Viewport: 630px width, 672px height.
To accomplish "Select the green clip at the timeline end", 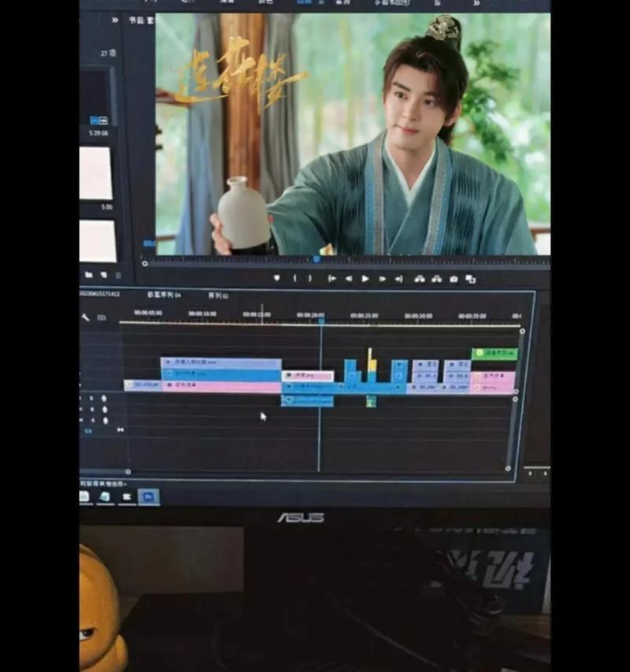I will (495, 354).
